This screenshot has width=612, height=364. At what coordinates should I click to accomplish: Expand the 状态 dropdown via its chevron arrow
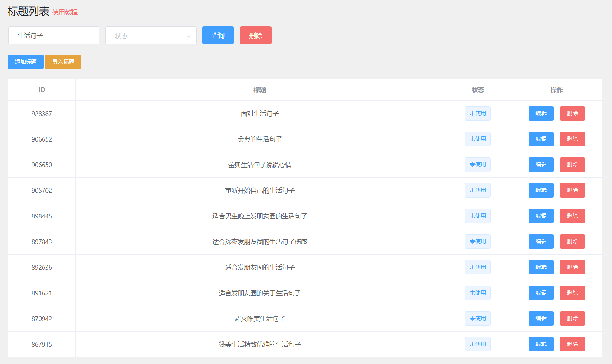pos(188,36)
